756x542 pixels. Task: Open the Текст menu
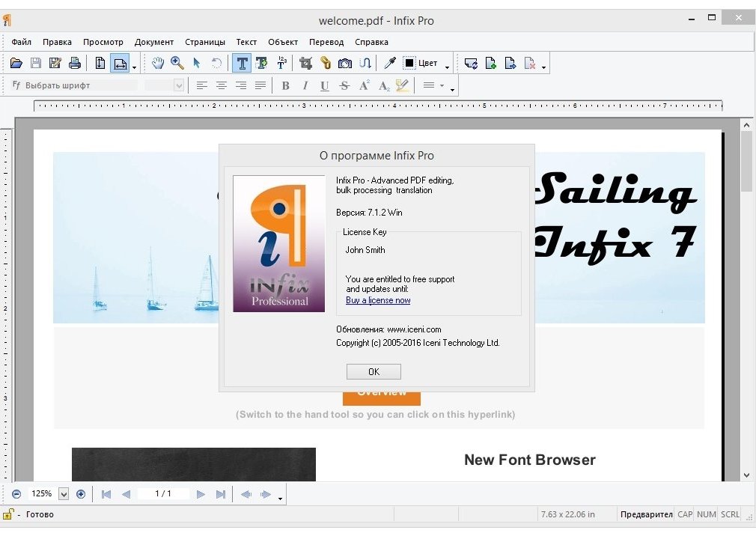click(x=246, y=42)
